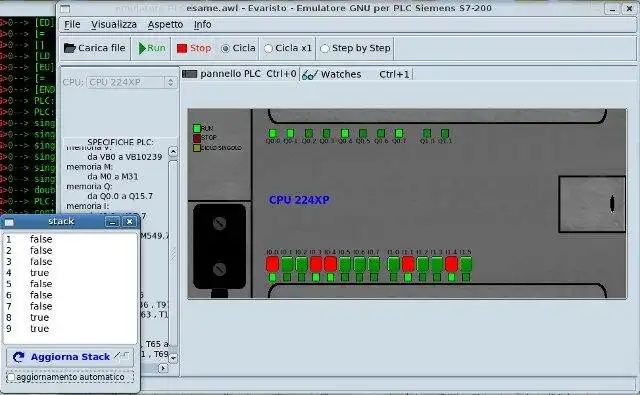Toggle the I0.3 input switch

coord(316,264)
